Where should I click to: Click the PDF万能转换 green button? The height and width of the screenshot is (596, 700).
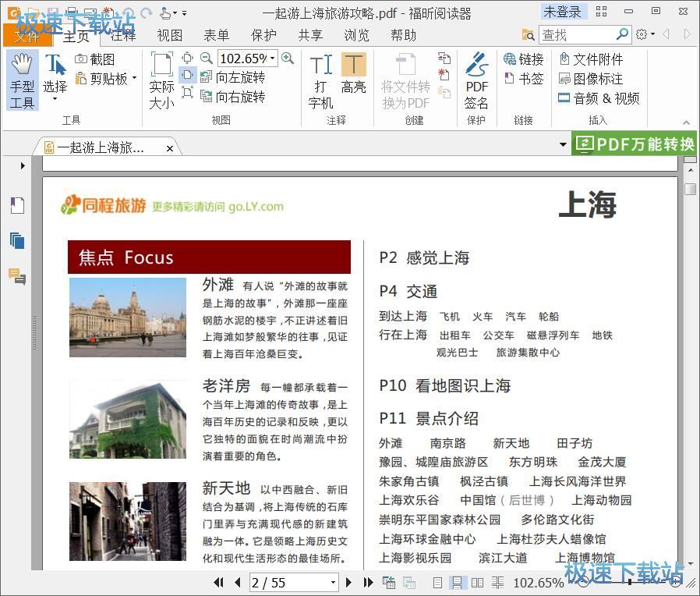633,144
